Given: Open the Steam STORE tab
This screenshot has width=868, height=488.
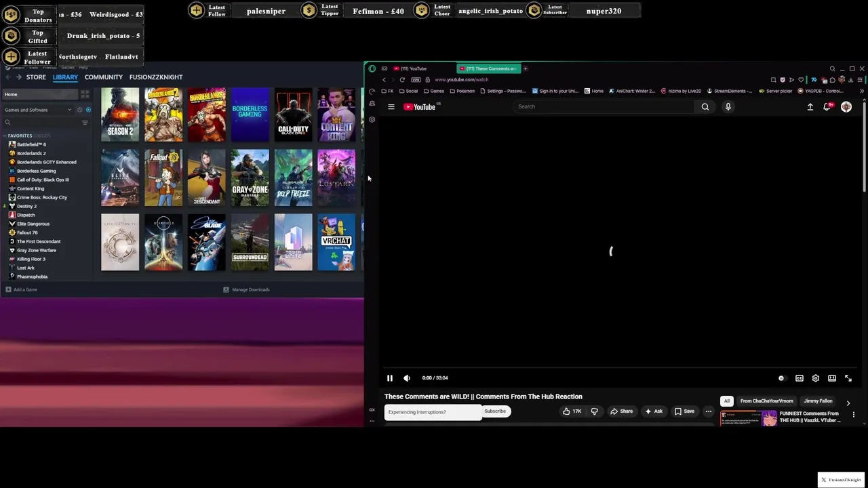Looking at the screenshot, I should (x=36, y=77).
